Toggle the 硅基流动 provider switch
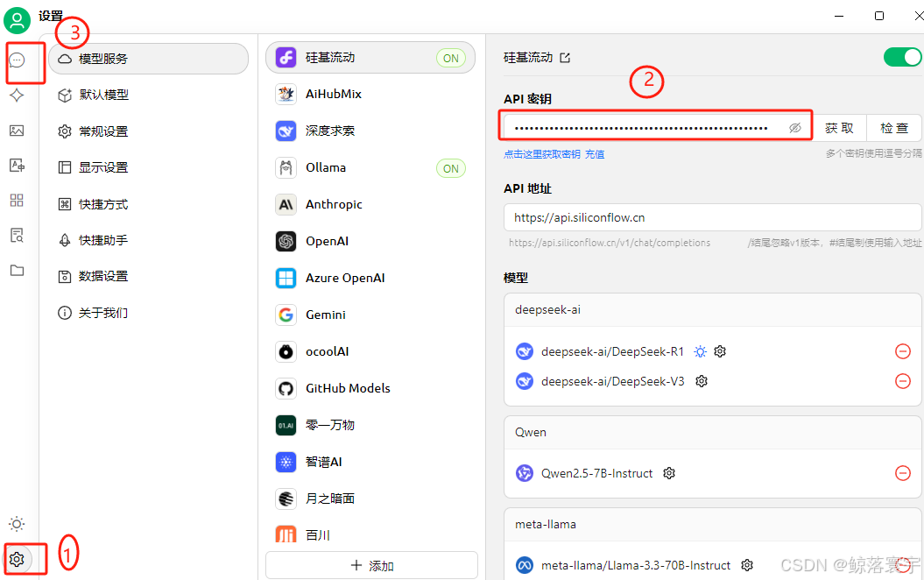Screen dimensions: 924x580 pyautogui.click(x=902, y=57)
